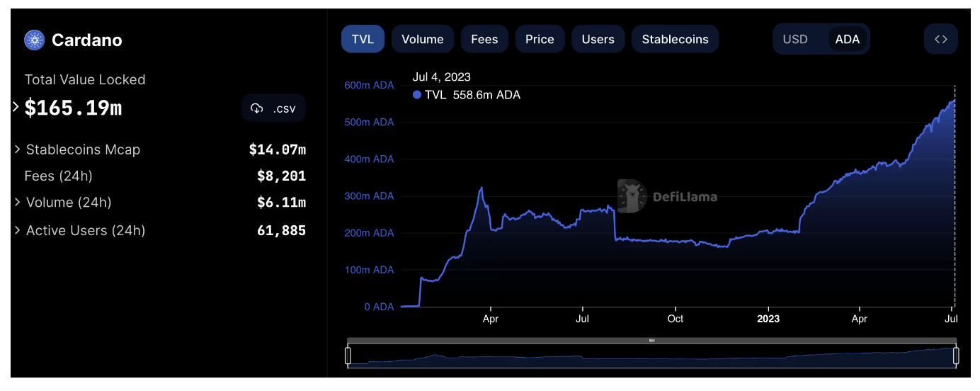Image resolution: width=980 pixels, height=391 pixels.
Task: Click the Oct x-axis label
Action: click(x=676, y=319)
